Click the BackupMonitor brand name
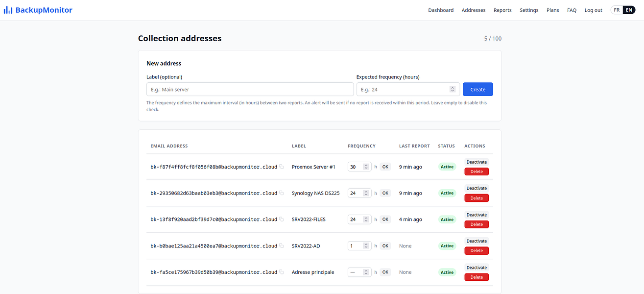This screenshot has width=644, height=294. click(x=44, y=10)
